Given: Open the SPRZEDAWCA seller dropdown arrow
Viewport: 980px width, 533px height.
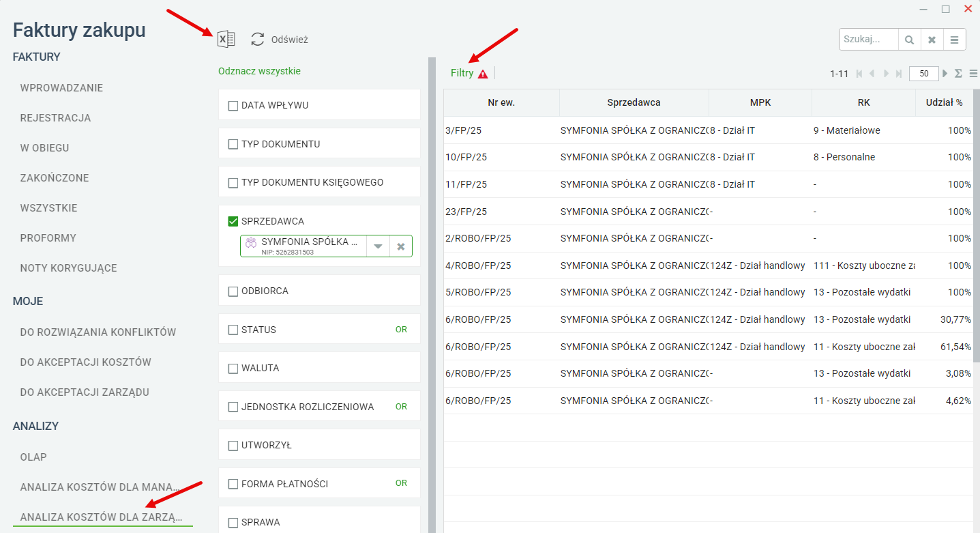Looking at the screenshot, I should [x=378, y=246].
